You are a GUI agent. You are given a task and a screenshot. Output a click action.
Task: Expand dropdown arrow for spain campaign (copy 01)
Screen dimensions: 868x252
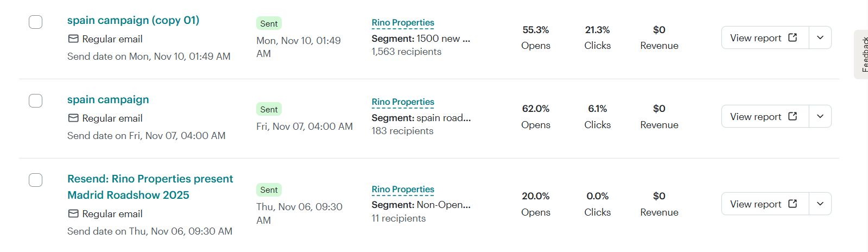pyautogui.click(x=820, y=37)
